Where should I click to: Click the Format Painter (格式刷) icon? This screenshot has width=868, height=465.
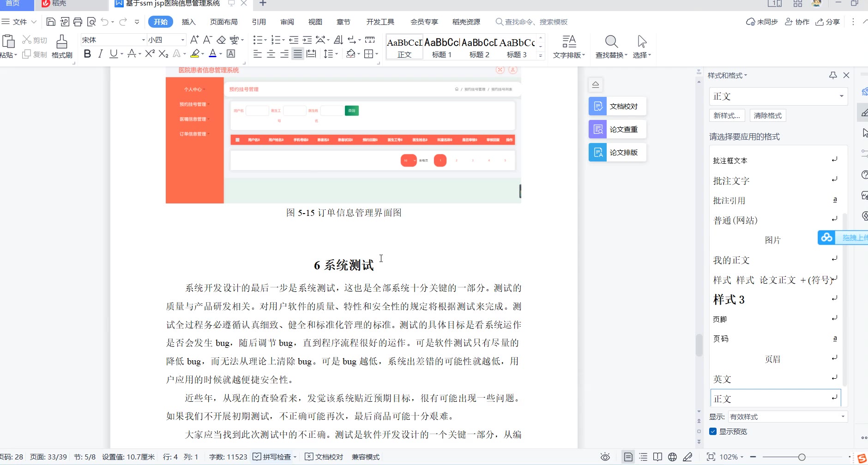coord(62,46)
